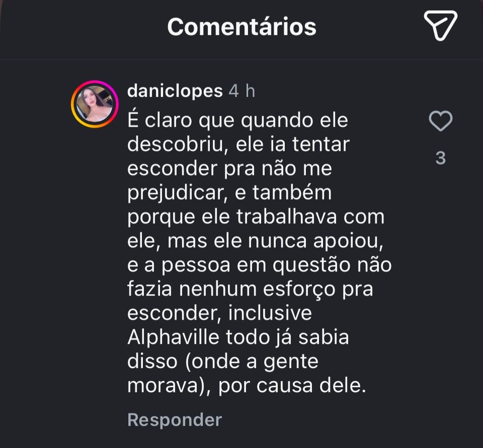The height and width of the screenshot is (448, 483).
Task: Select the heart outline next to the comment
Action: pos(441,121)
